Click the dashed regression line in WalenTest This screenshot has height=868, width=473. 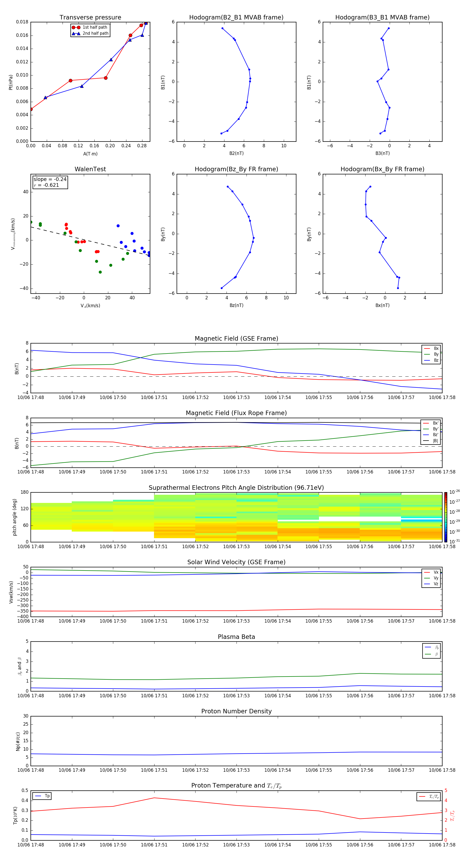click(90, 241)
